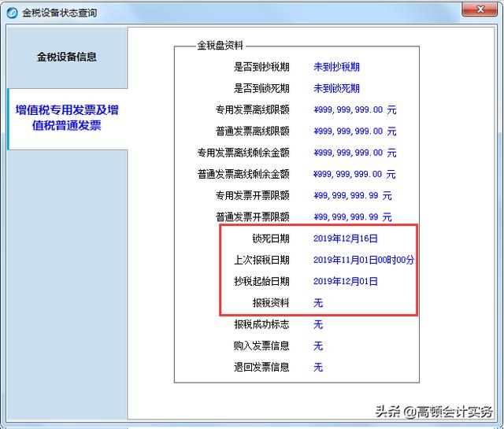The image size is (504, 429).
Task: Click the 是否到抄税期 label
Action: point(261,67)
